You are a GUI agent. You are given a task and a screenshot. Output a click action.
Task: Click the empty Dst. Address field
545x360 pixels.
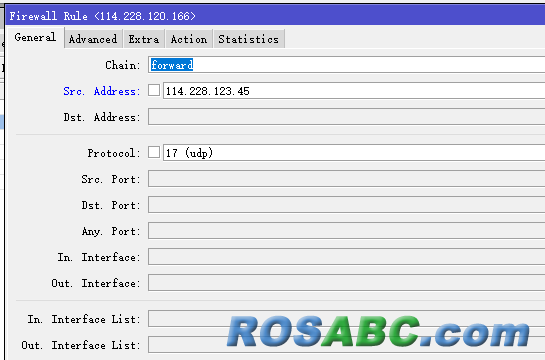[x=347, y=117]
